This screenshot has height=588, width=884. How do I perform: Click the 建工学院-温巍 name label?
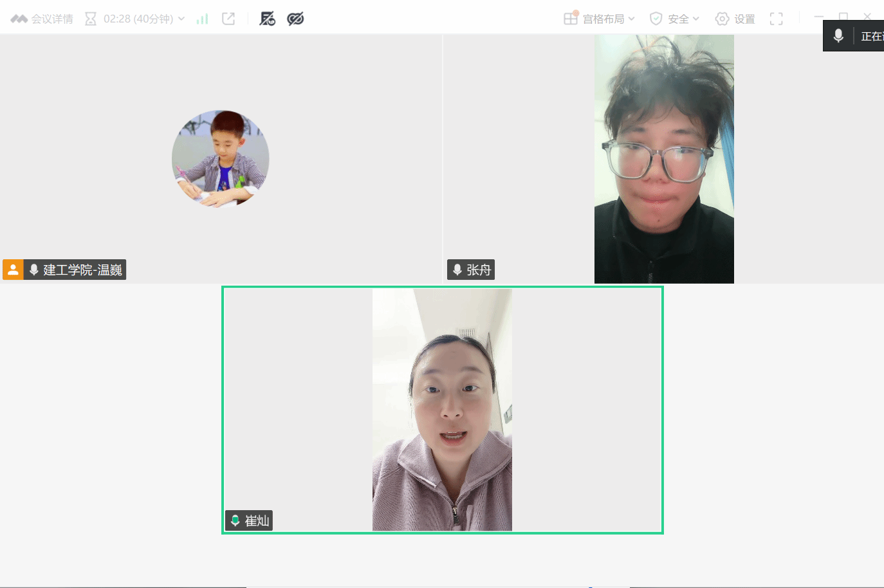tap(82, 270)
